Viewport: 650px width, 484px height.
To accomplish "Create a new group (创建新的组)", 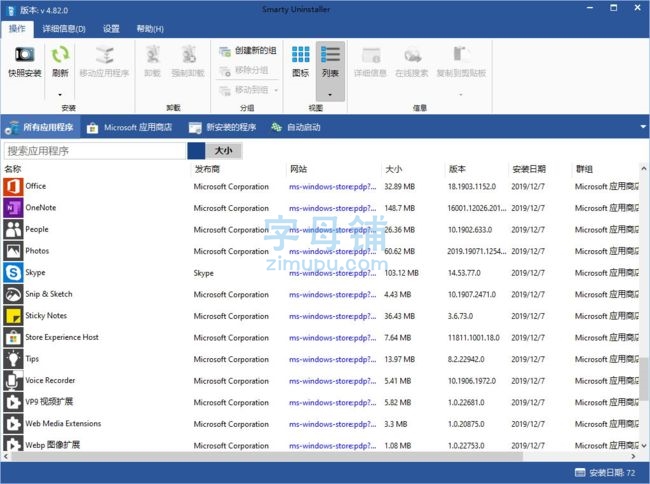I will coord(247,51).
